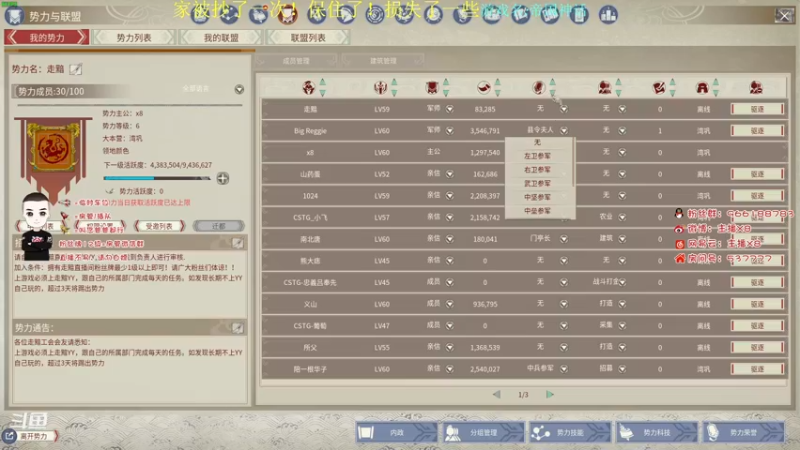Click the expel column header icon
Viewport: 800px width, 450px height.
[x=756, y=88]
